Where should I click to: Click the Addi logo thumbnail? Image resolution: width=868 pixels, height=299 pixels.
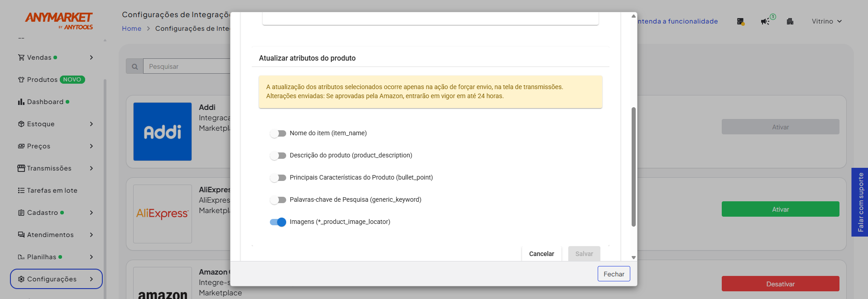tap(163, 132)
